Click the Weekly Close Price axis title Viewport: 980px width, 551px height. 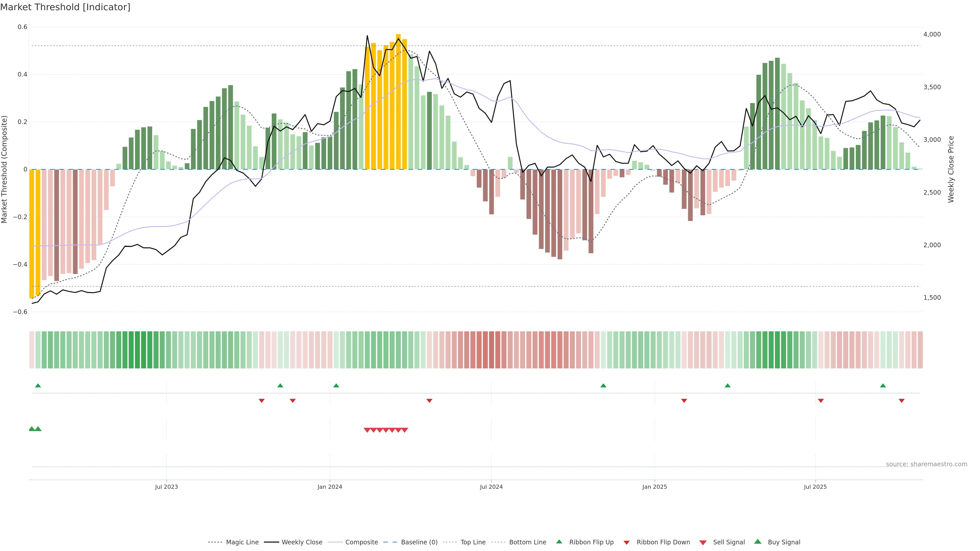click(951, 169)
